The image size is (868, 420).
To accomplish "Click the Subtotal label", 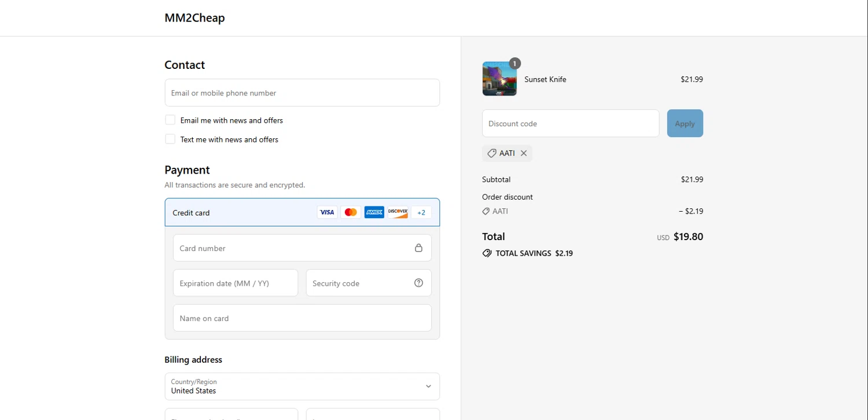I will 496,179.
